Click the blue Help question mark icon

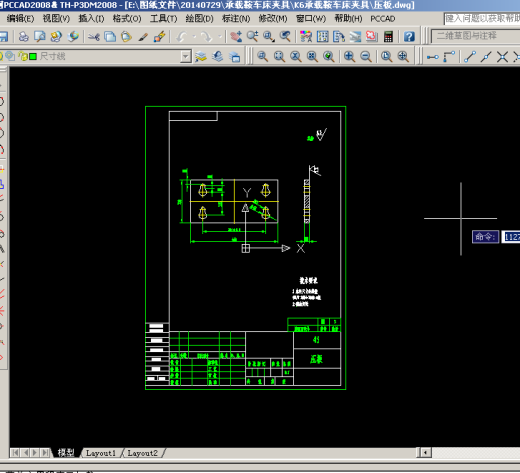(x=409, y=36)
